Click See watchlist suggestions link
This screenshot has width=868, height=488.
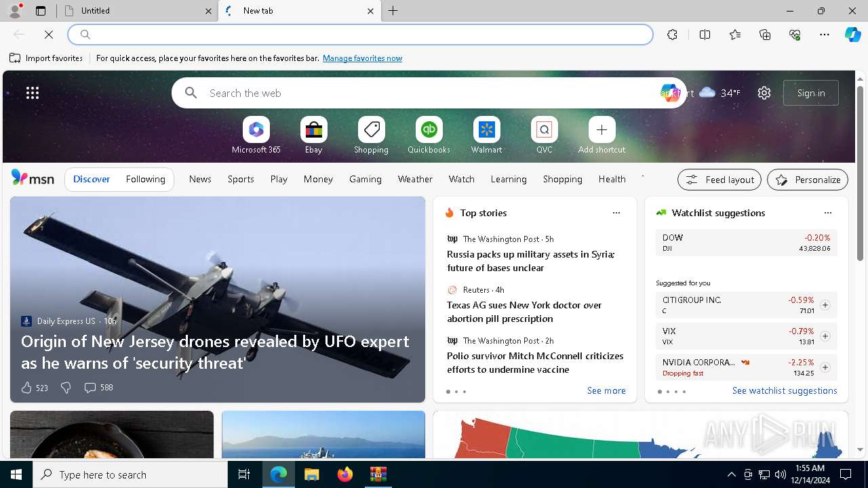click(x=785, y=390)
